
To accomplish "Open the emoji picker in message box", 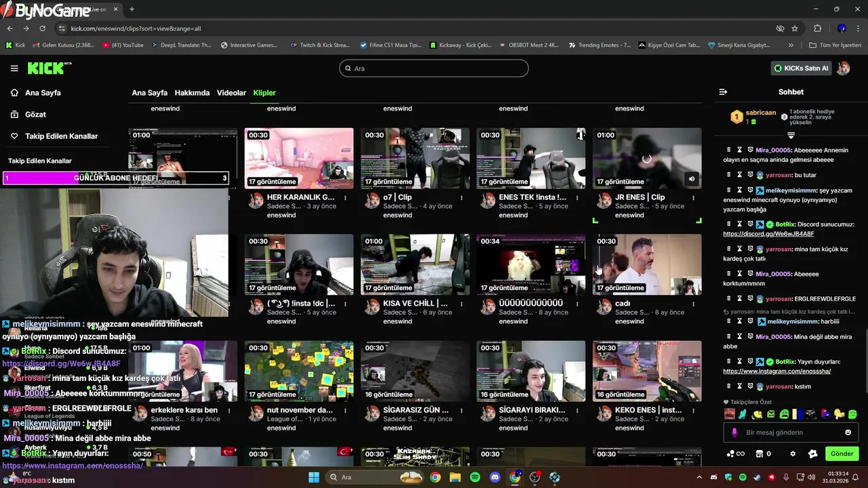I will click(848, 432).
